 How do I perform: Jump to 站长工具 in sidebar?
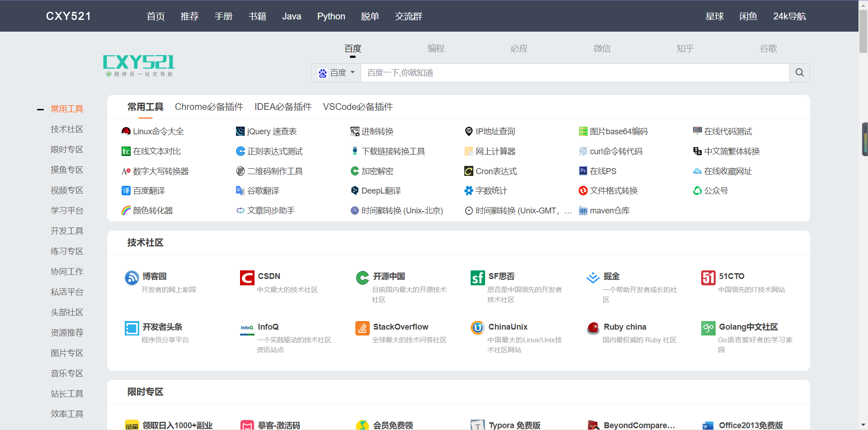click(67, 394)
